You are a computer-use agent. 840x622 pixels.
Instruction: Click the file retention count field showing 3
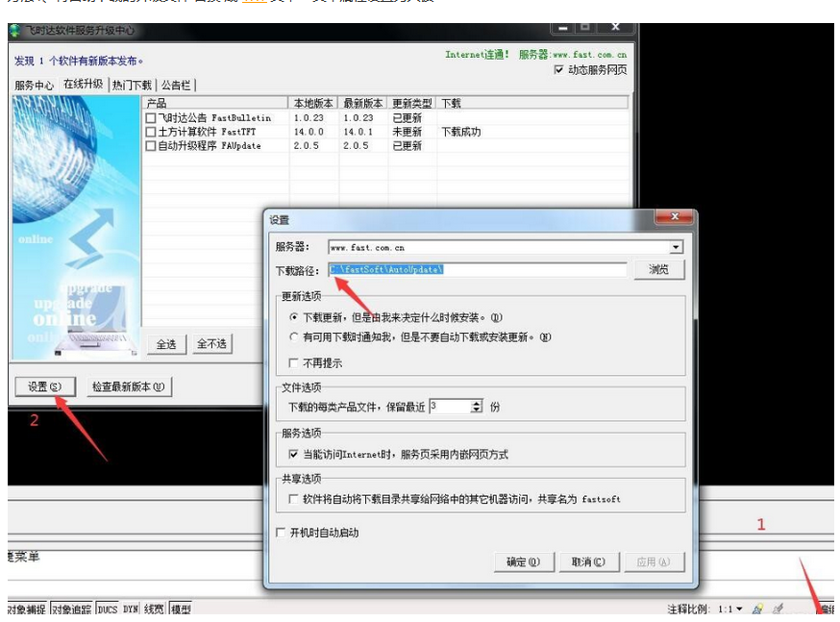(x=450, y=407)
